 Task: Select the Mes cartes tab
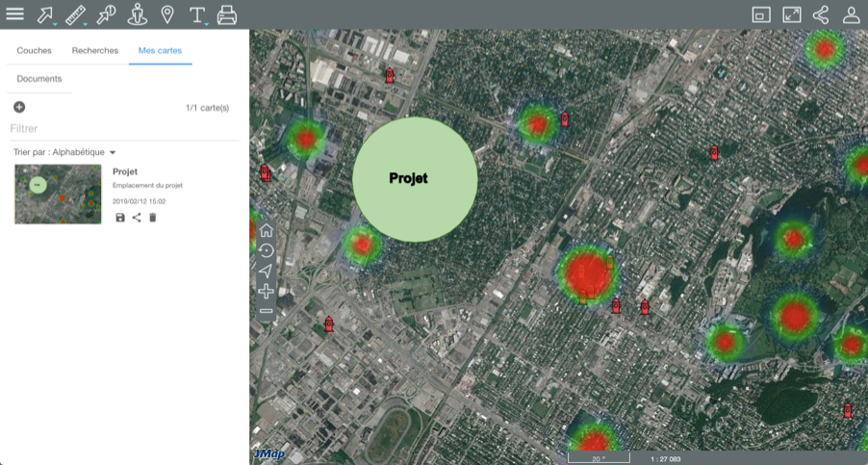(x=160, y=50)
